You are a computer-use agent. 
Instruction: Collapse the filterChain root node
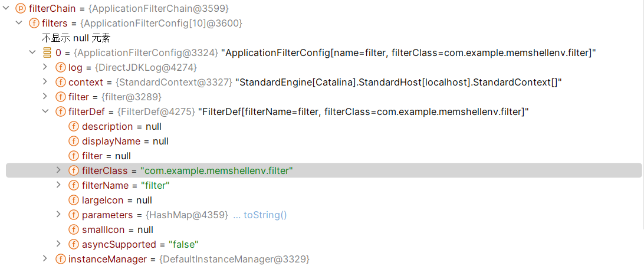point(5,8)
